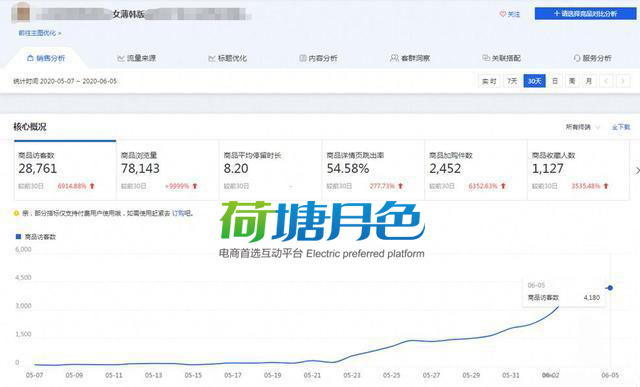Switch to the 流量来源 tab
Viewport: 640px width, 387px height.
coord(137,58)
